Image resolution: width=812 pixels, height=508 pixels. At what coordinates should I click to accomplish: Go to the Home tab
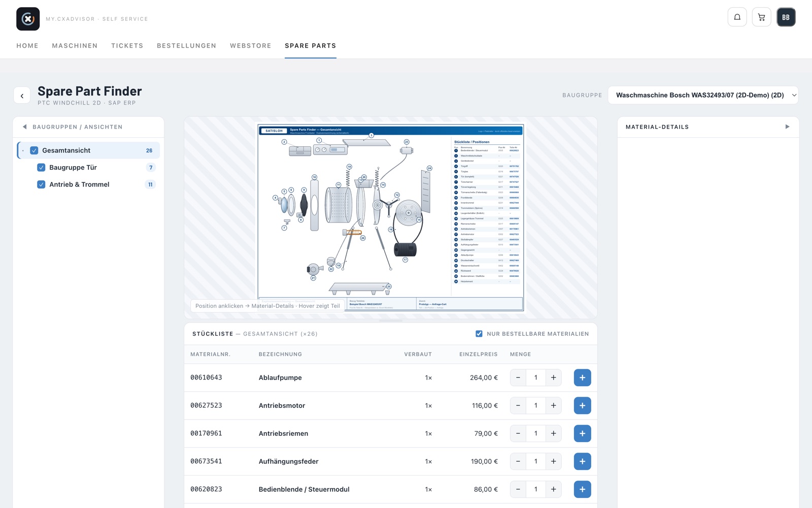27,46
